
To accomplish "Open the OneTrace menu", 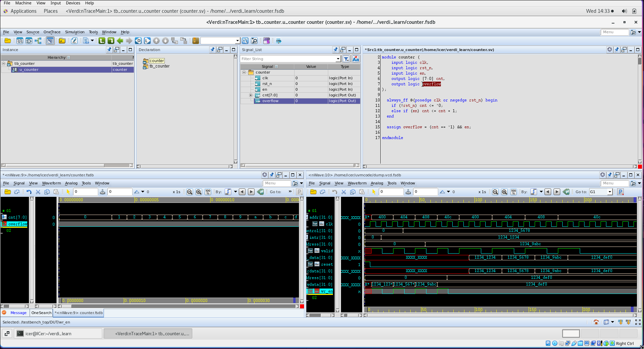I will coord(52,32).
